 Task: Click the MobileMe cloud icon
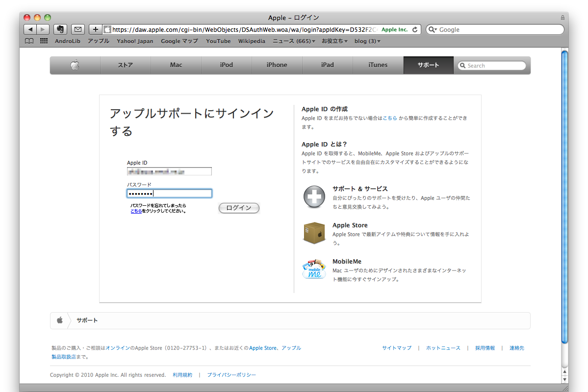(314, 269)
